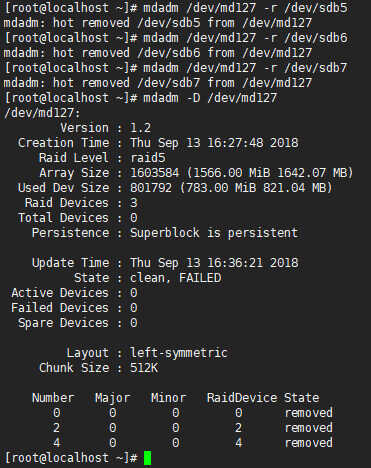371x468 pixels.
Task: Click the mdadm -D /dev/md127 command
Action: click(210, 98)
